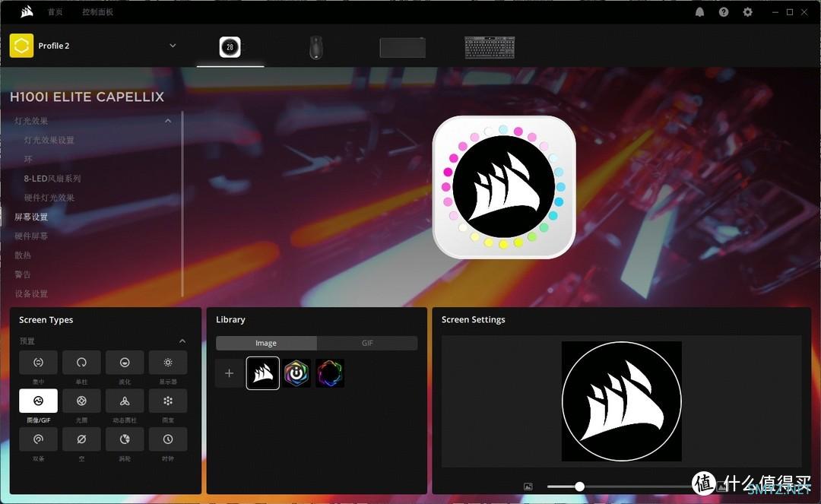Pick the 动态圆柱 three-lobed screen type
This screenshot has height=504, width=821.
point(125,401)
